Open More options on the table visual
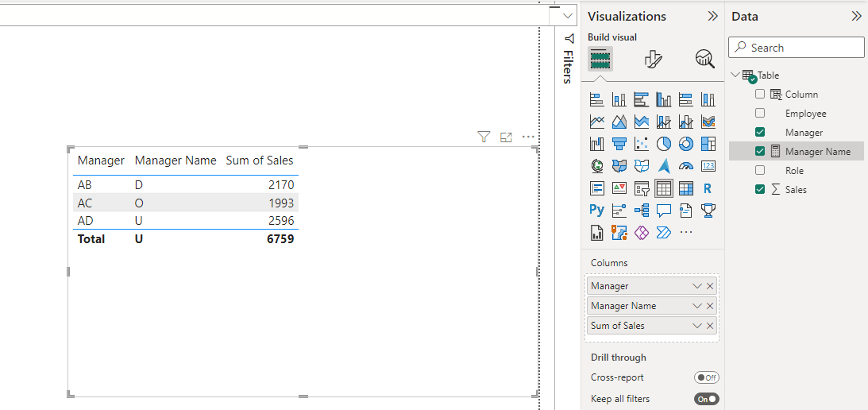This screenshot has height=410, width=868. pos(528,137)
